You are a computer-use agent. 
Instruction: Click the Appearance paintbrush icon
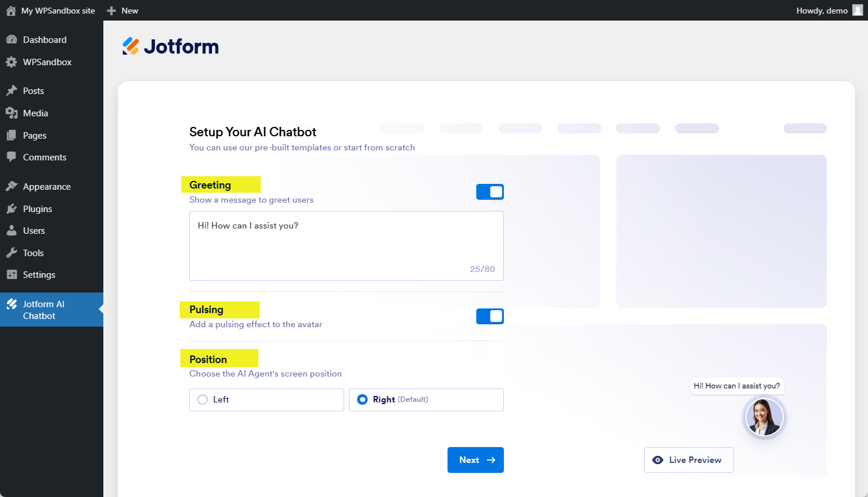[x=13, y=186]
